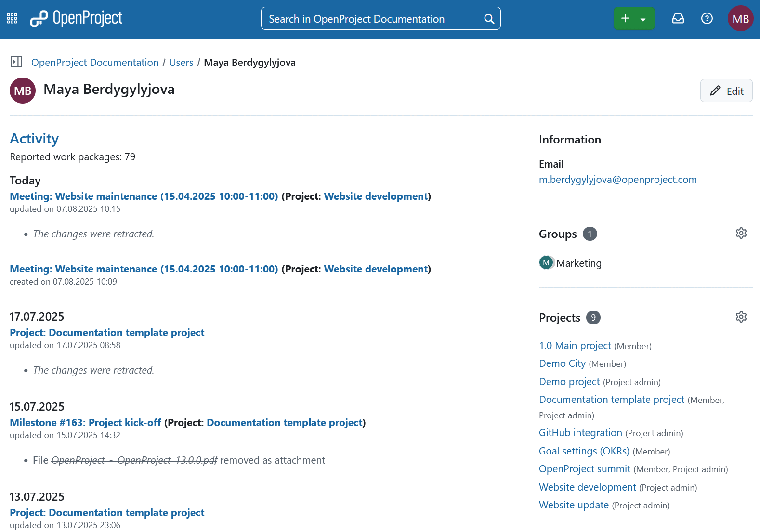The image size is (760, 532).
Task: Click the OpenProject logo
Action: pos(77,19)
